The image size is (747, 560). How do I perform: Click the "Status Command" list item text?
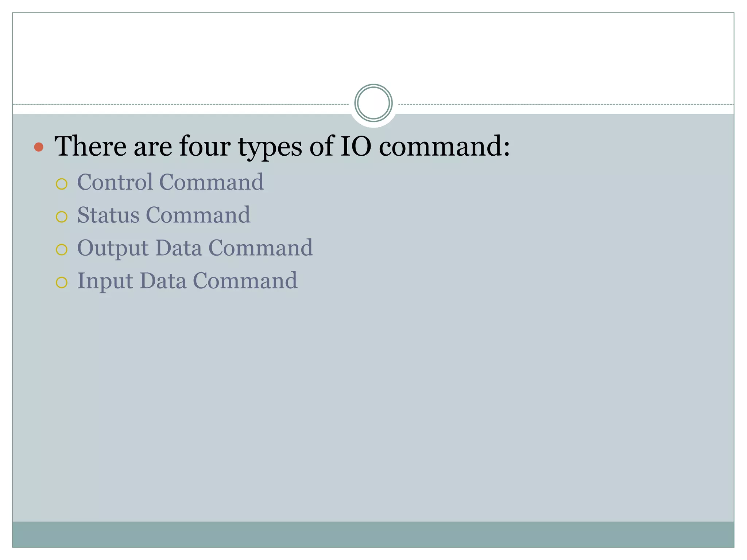[x=163, y=215]
